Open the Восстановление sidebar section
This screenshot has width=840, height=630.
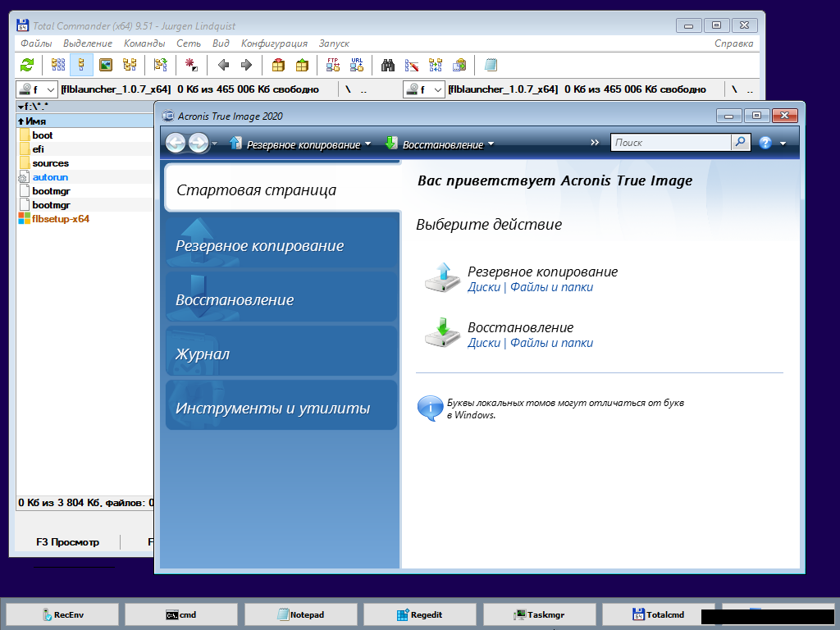click(281, 299)
